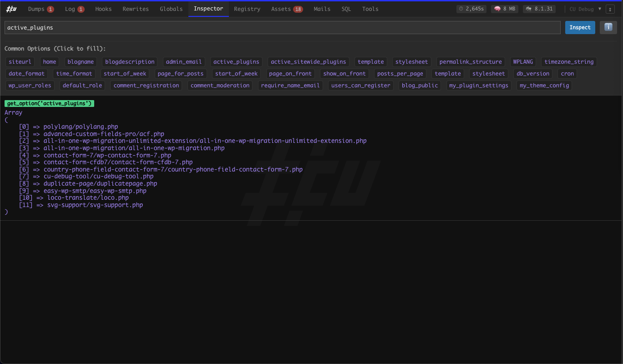Image resolution: width=623 pixels, height=364 pixels.
Task: Open the Registry tab
Action: pyautogui.click(x=247, y=9)
